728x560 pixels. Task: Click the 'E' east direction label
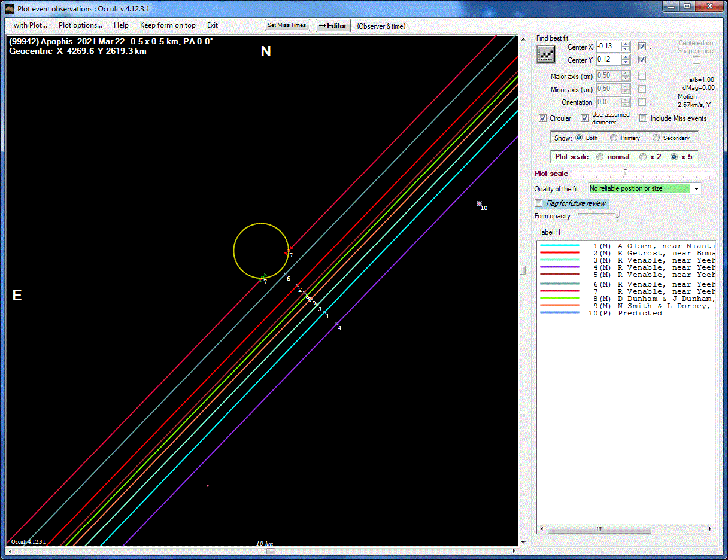(17, 296)
